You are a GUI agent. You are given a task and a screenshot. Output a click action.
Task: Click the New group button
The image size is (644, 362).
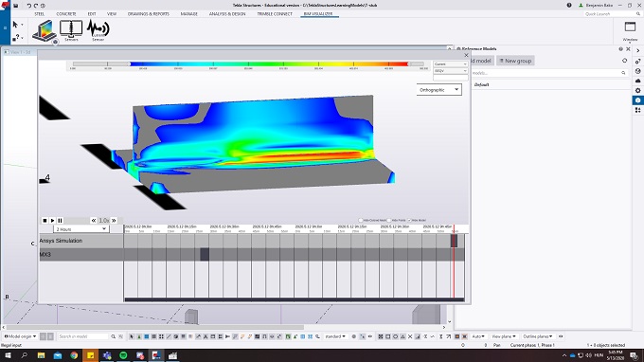click(515, 61)
